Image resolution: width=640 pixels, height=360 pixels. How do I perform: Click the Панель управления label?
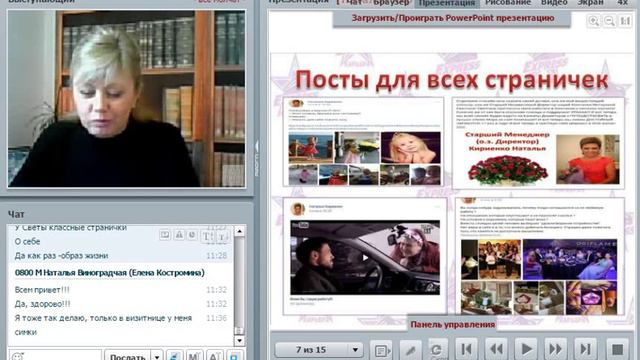(x=452, y=324)
